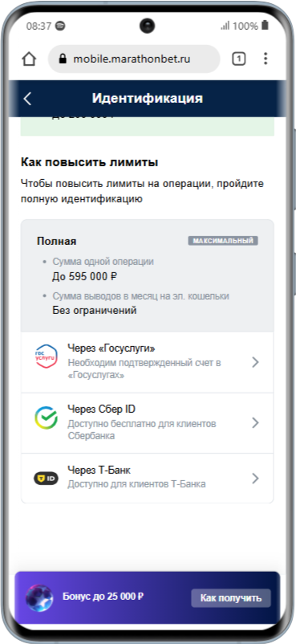Go back using the Идентификация header arrow
Image resolution: width=296 pixels, height=644 pixels.
tap(27, 99)
